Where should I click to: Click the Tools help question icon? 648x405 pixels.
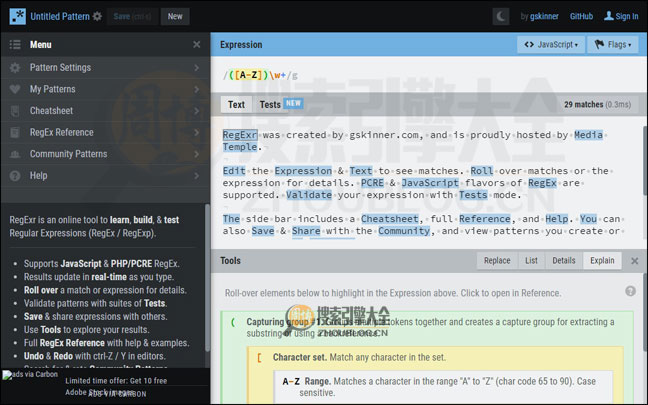(x=630, y=291)
